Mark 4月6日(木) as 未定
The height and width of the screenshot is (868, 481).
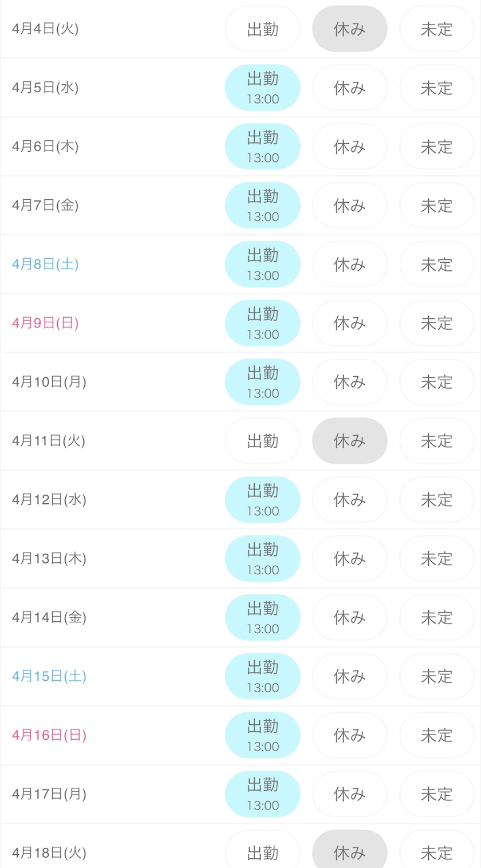[437, 147]
